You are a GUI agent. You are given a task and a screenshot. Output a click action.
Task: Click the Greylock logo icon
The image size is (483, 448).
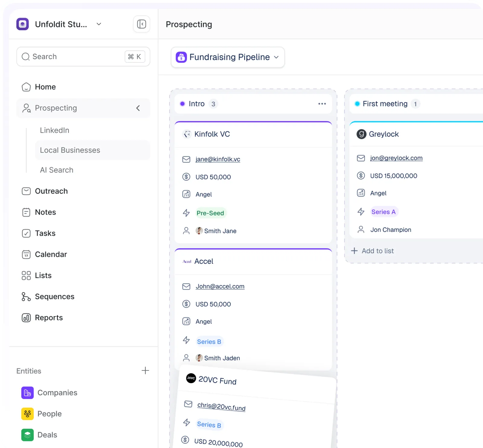point(361,134)
